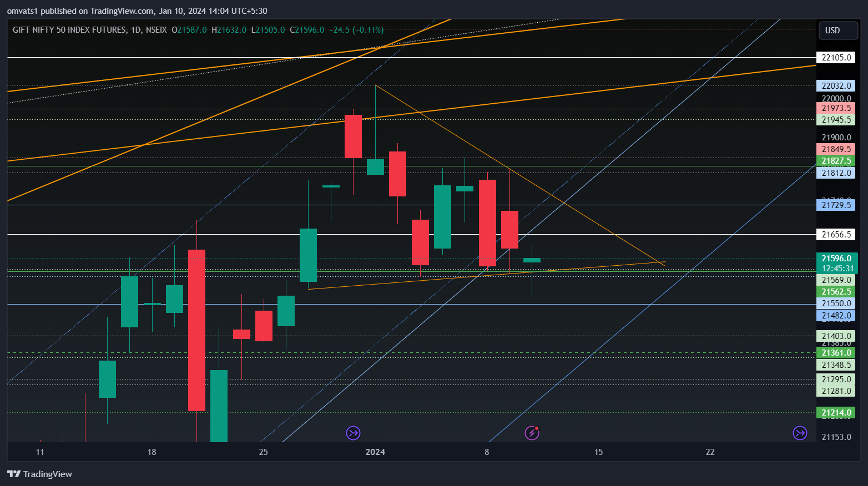This screenshot has height=486, width=868.
Task: Click the green 21361.0 price label
Action: click(x=836, y=353)
